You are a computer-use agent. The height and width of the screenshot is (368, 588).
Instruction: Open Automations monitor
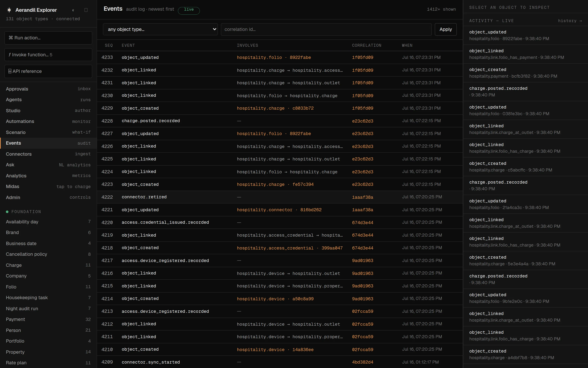point(48,121)
